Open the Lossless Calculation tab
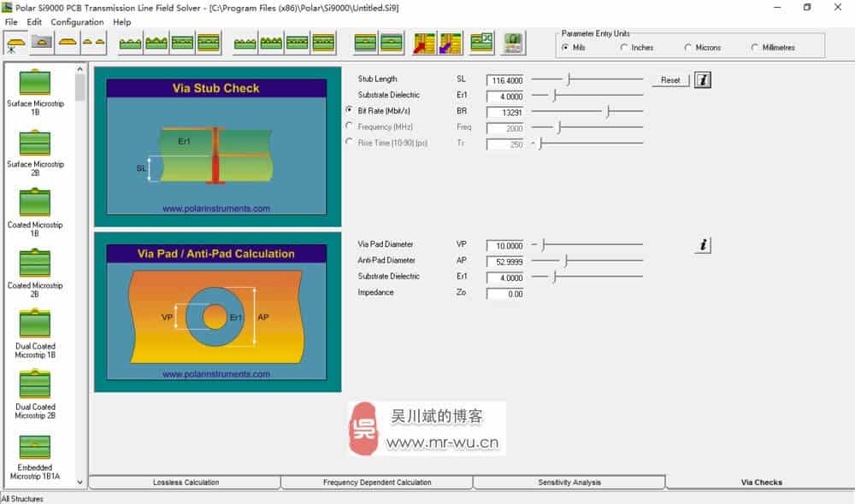The width and height of the screenshot is (855, 504). pyautogui.click(x=186, y=483)
